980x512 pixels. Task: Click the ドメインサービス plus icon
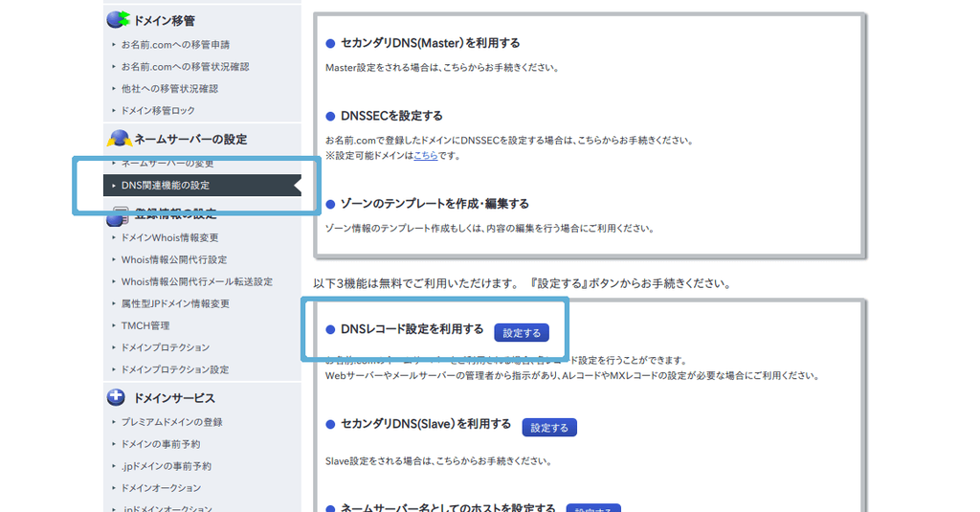(116, 397)
